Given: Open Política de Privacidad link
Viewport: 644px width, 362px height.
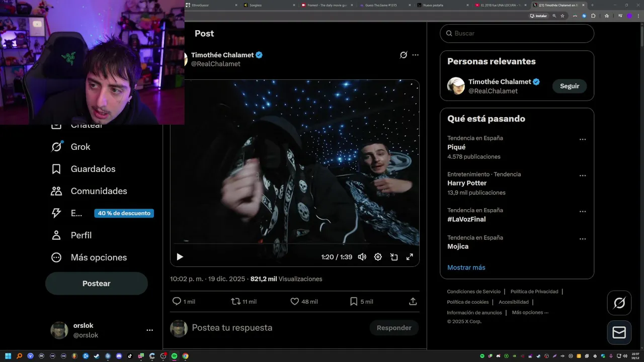Looking at the screenshot, I should click(x=534, y=292).
